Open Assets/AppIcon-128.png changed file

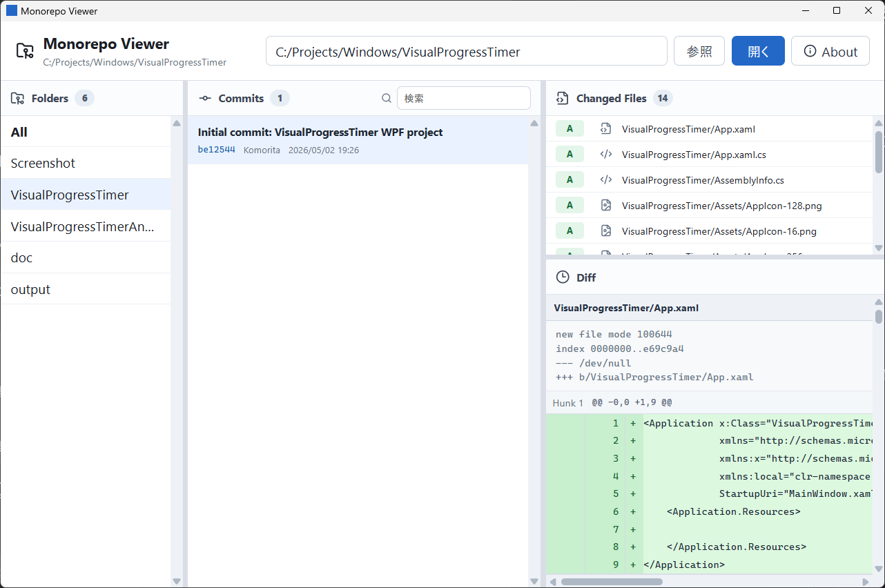click(710, 205)
